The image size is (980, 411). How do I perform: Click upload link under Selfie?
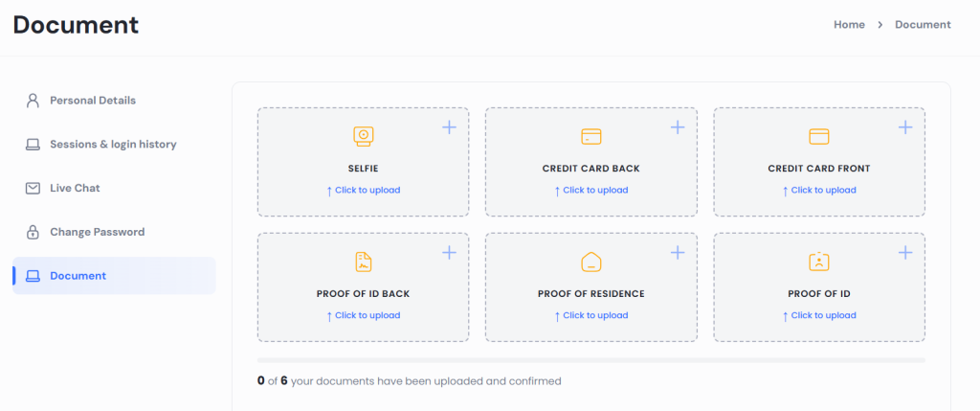pos(363,190)
